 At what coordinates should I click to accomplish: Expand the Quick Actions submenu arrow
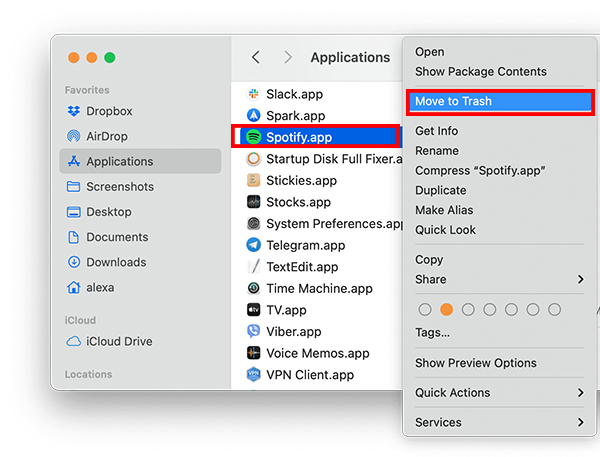[580, 392]
